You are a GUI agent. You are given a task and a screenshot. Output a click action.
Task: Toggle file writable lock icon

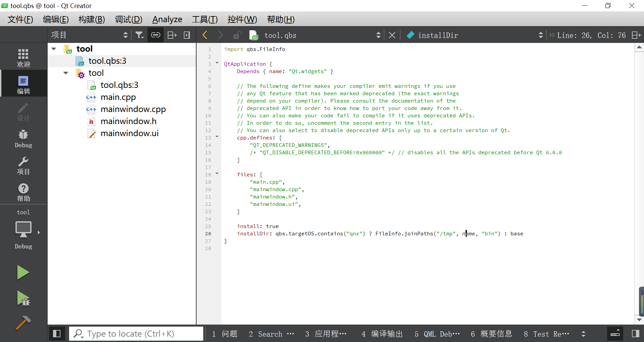237,35
